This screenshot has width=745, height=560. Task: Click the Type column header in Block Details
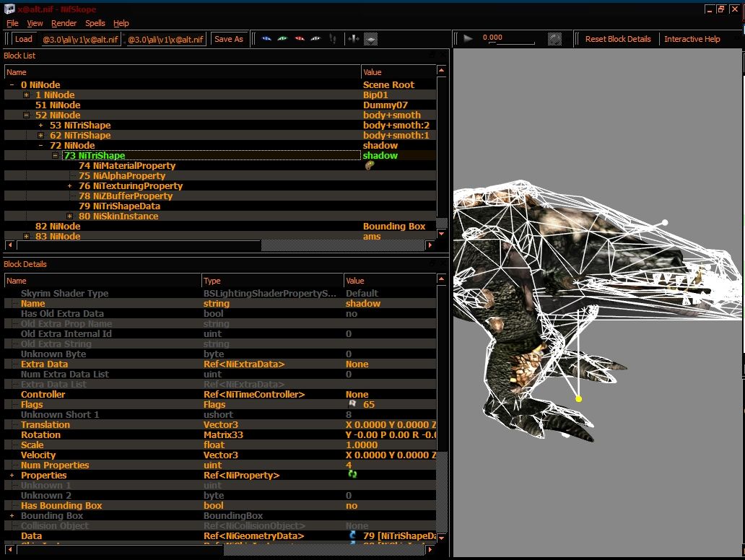[x=272, y=281]
